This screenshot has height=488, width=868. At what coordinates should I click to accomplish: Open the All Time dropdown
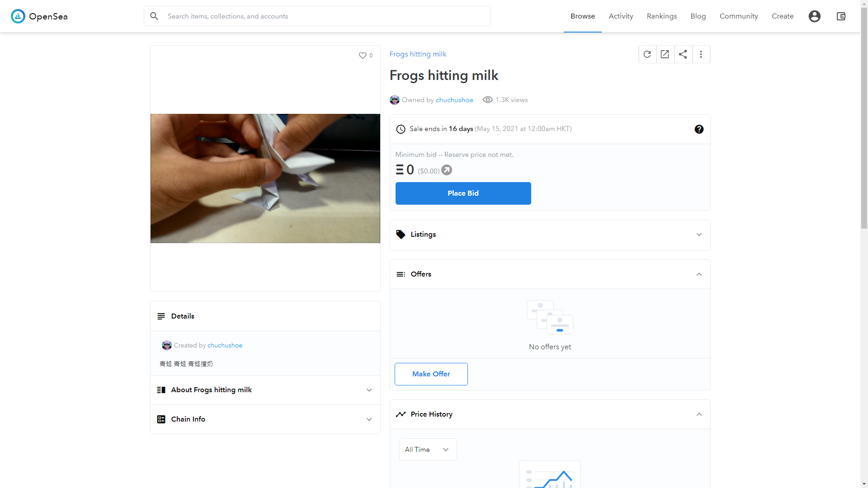coord(428,450)
